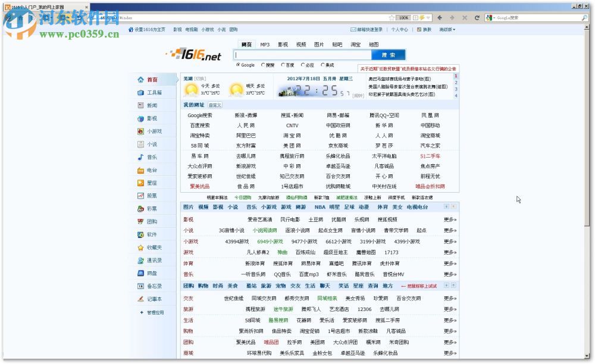The width and height of the screenshot is (595, 364).
Task: Select the 百度 search engine radio button
Action: [283, 65]
